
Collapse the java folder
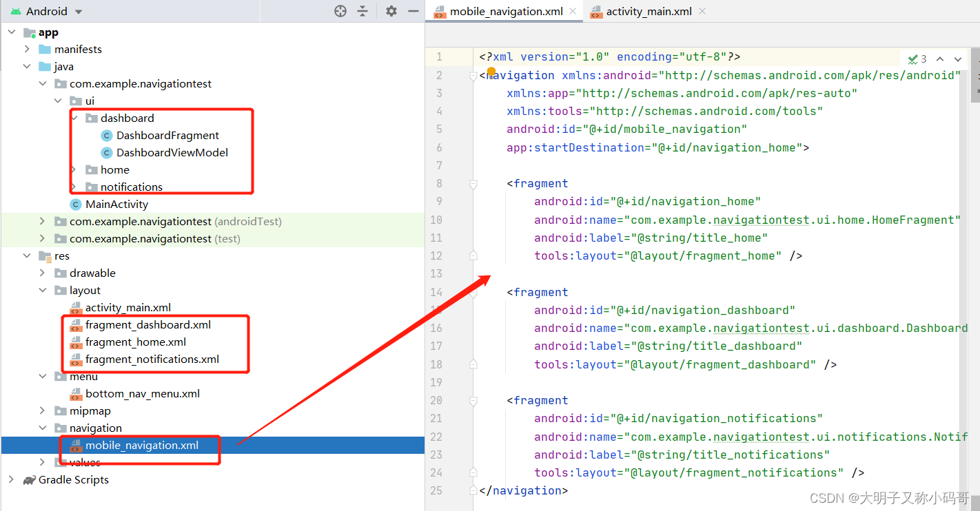coord(27,67)
